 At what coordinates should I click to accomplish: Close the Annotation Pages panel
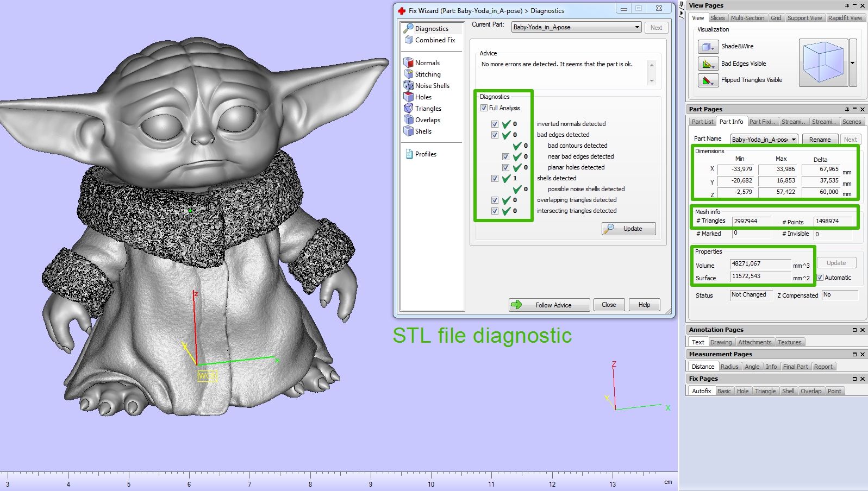[862, 330]
